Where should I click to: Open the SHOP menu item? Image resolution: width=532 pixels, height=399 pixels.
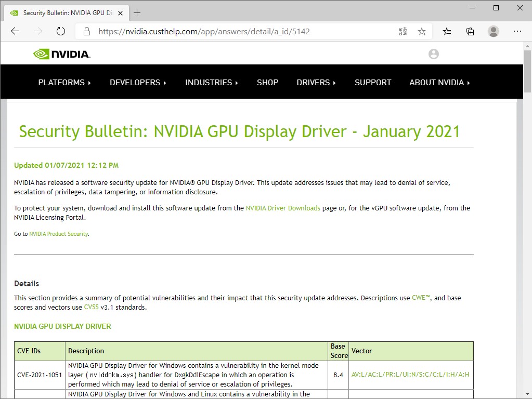[267, 83]
